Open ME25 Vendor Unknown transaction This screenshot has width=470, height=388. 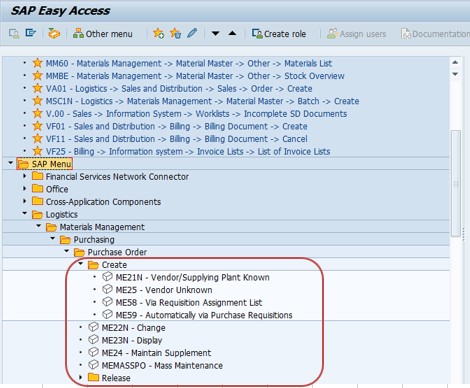coord(164,290)
